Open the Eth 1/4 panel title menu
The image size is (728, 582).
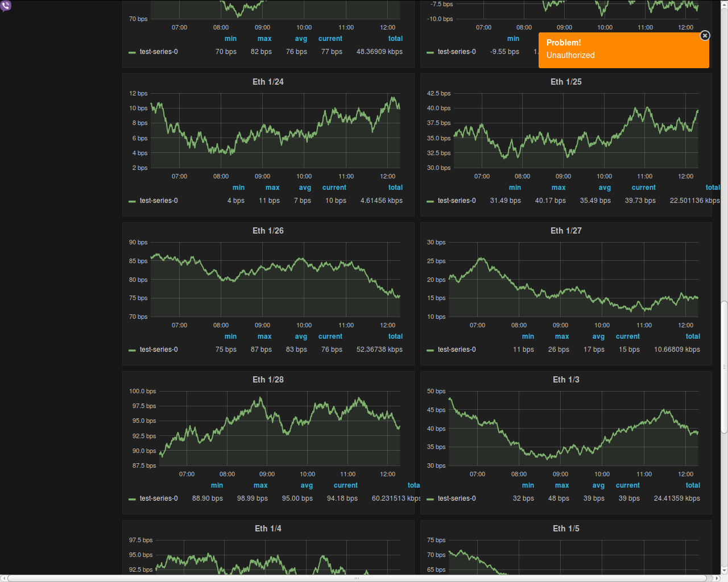[x=268, y=529]
